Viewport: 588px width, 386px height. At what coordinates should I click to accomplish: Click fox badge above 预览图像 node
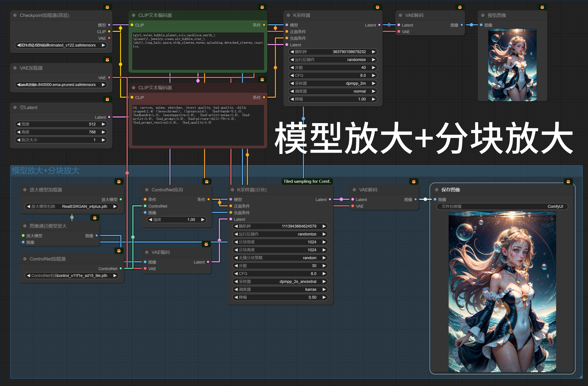point(542,7)
